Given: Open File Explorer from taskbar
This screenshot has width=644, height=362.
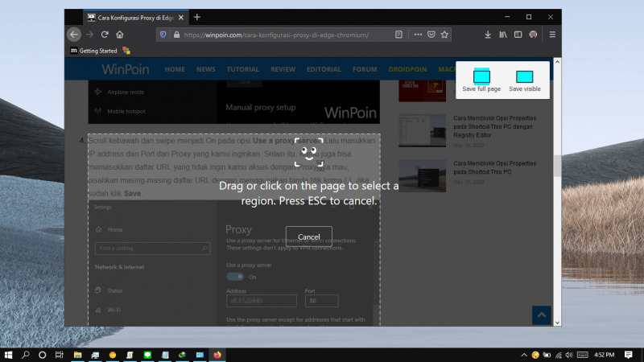Looking at the screenshot, I should 77,355.
